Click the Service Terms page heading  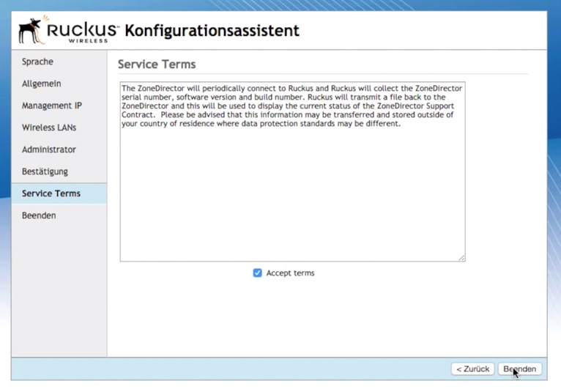point(157,64)
